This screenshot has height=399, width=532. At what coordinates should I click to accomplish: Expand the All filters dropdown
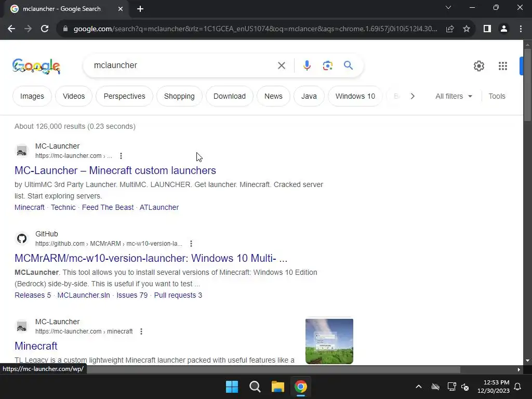(x=454, y=96)
